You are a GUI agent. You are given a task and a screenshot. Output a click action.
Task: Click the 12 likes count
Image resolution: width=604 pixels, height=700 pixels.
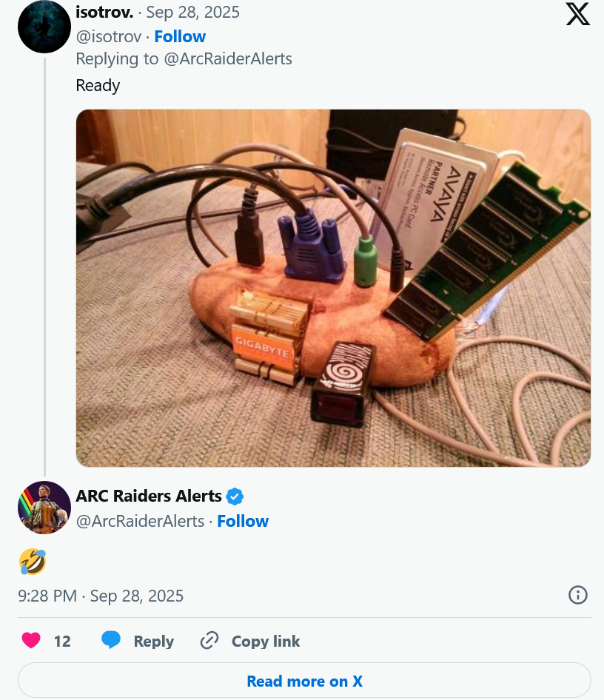pyautogui.click(x=62, y=642)
